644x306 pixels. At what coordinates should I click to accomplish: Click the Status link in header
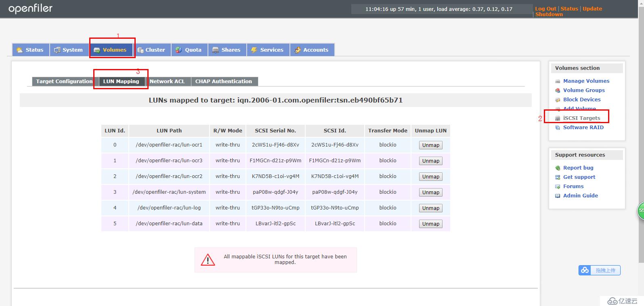tap(569, 9)
